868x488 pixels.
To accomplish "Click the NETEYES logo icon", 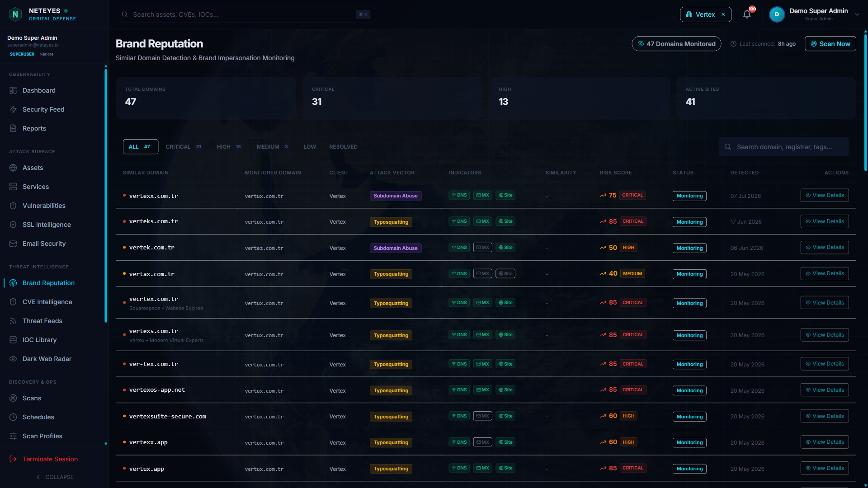I will click(x=15, y=14).
